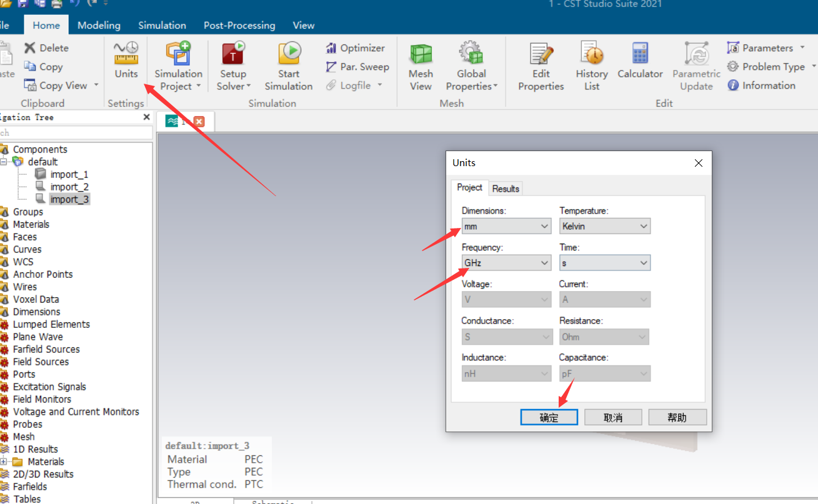
Task: Click 帮助 help button
Action: (677, 417)
